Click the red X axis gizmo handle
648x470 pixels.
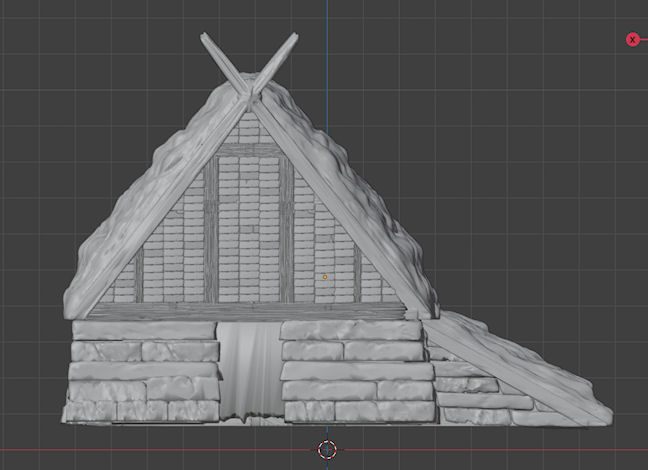point(632,39)
